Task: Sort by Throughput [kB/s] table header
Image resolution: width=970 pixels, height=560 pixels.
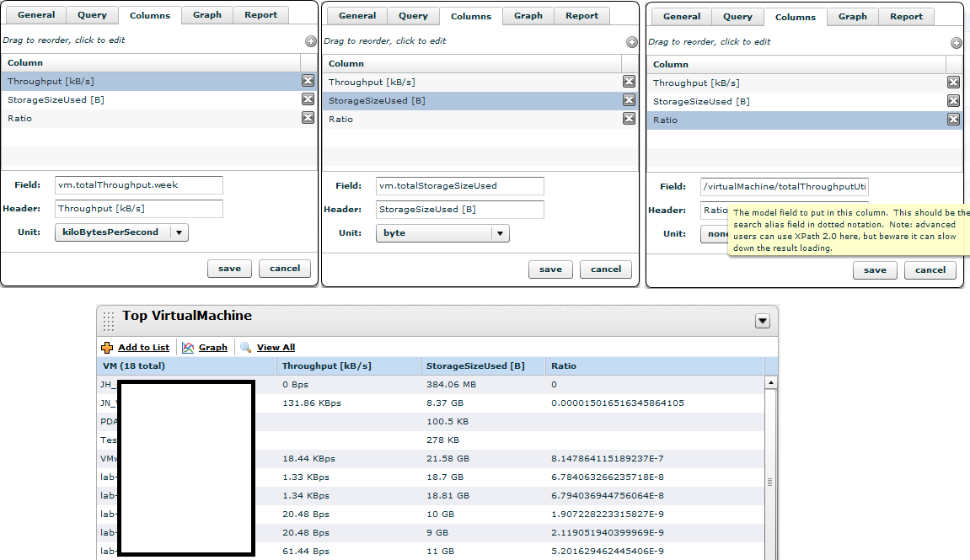Action: 348,366
